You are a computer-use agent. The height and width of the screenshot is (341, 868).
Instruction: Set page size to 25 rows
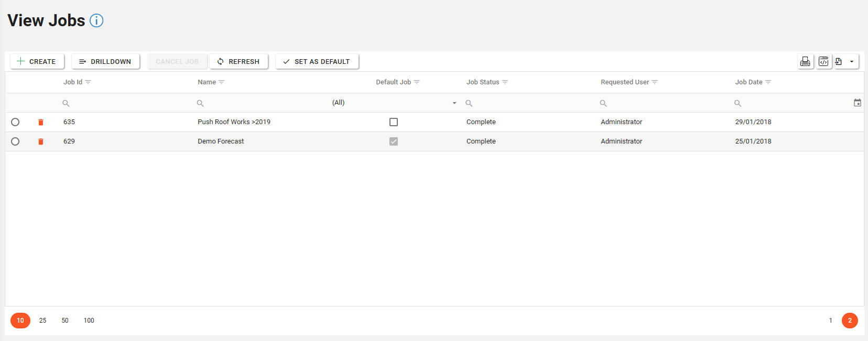pyautogui.click(x=43, y=321)
